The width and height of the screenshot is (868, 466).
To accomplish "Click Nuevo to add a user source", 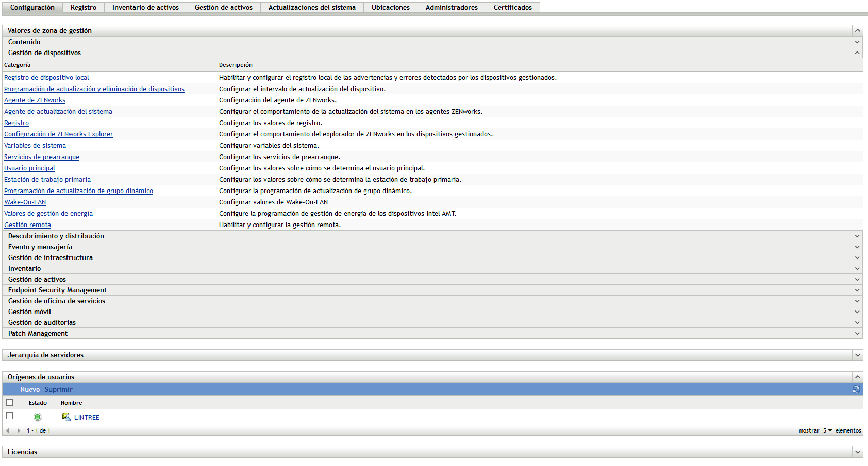I will (30, 390).
